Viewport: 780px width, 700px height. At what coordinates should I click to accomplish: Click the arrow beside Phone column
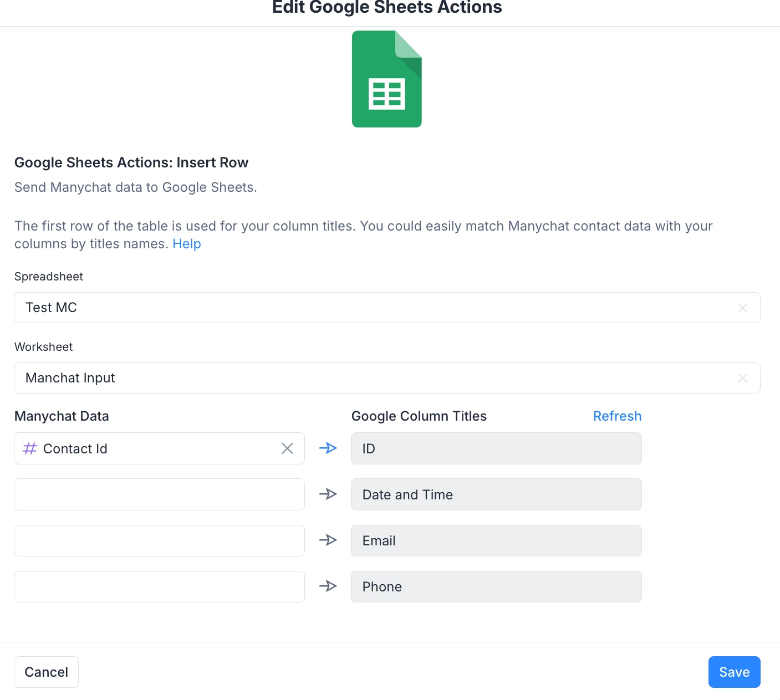coord(328,586)
